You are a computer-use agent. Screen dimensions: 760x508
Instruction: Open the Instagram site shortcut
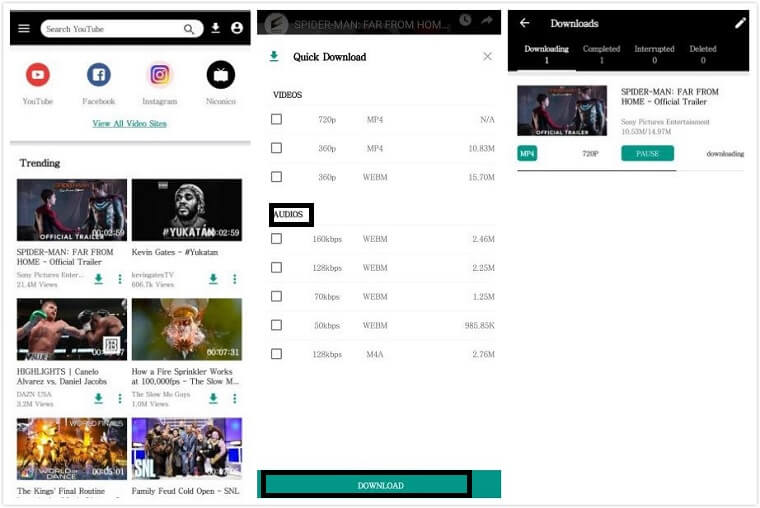coord(159,75)
